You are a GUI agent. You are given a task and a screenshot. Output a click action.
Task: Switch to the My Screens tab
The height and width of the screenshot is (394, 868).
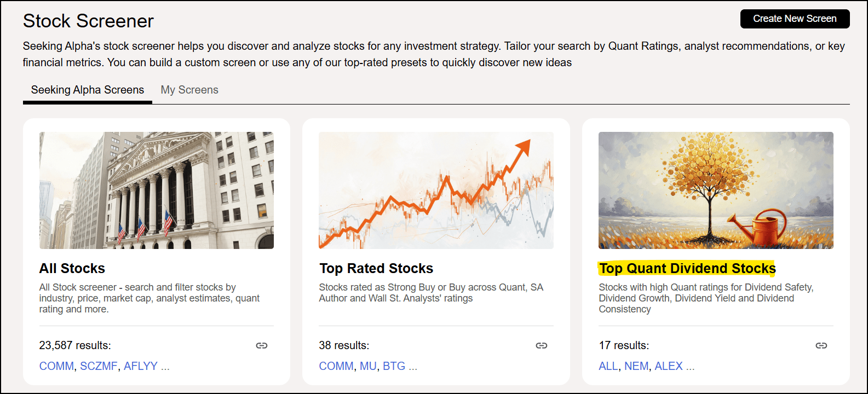pyautogui.click(x=189, y=90)
